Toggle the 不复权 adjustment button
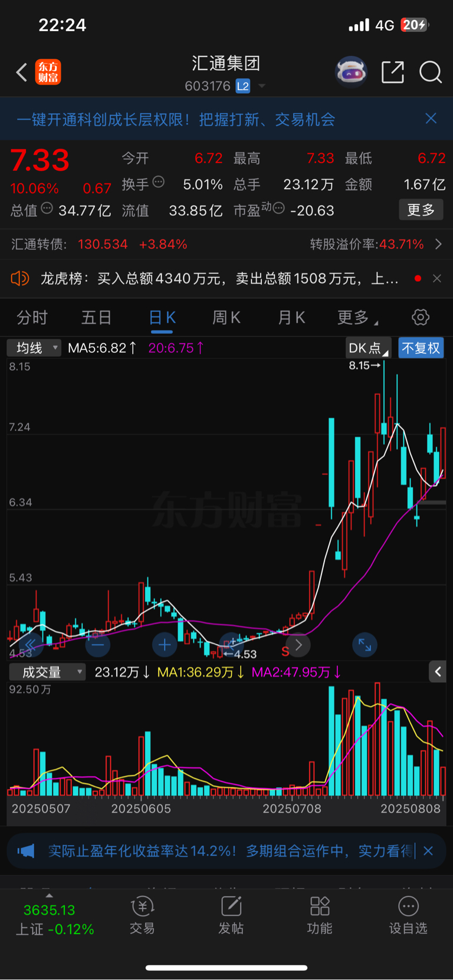Screen dimensions: 453x980 tap(421, 348)
